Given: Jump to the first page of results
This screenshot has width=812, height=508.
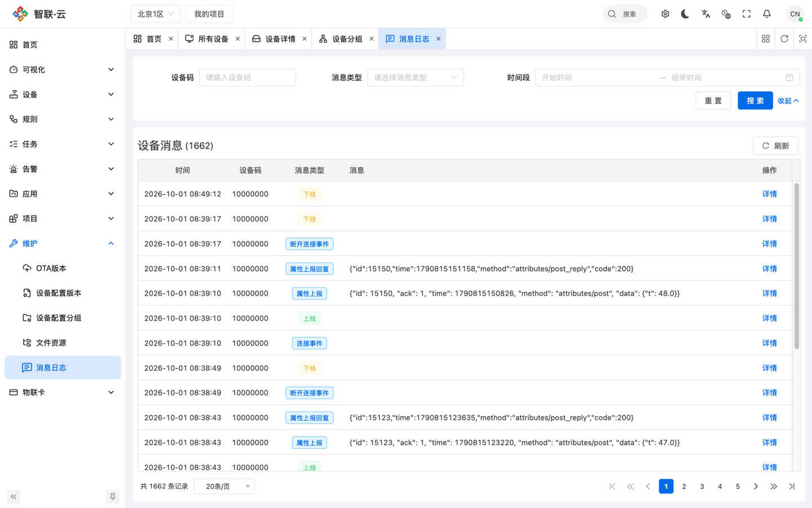Looking at the screenshot, I should pyautogui.click(x=612, y=487).
